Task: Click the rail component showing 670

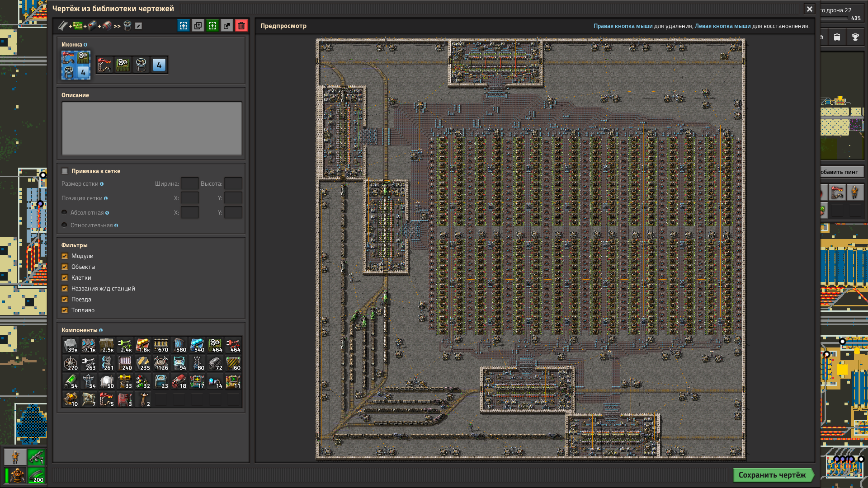Action: 161,345
